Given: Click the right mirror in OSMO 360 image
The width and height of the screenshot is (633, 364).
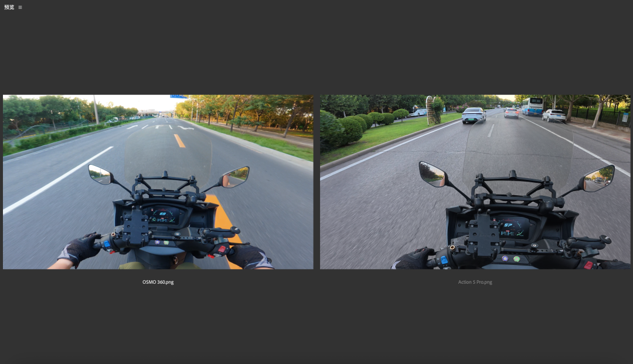Looking at the screenshot, I should coord(236,176).
